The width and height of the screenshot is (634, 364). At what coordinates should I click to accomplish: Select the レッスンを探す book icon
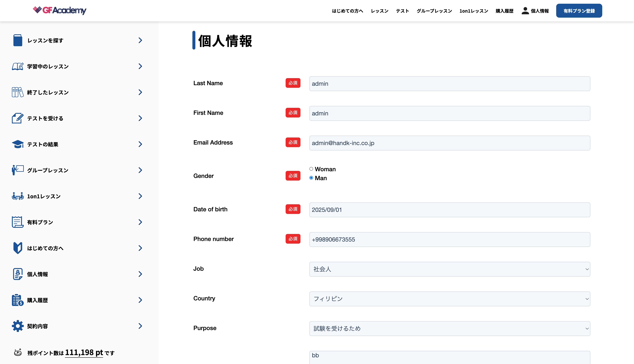tap(17, 40)
